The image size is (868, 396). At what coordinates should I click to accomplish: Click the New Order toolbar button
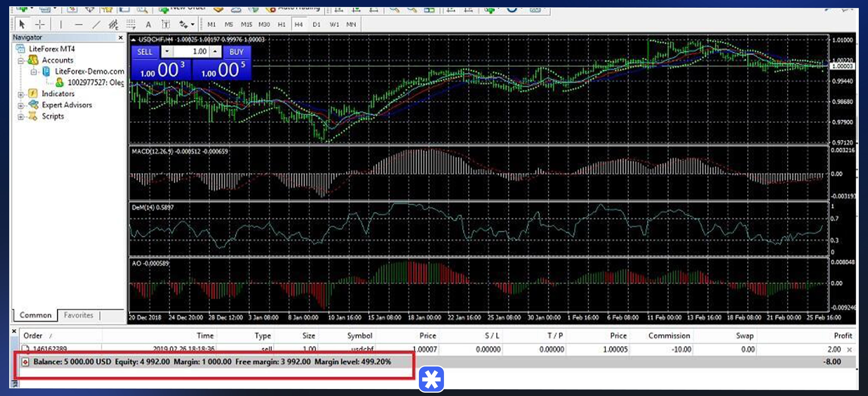(x=182, y=10)
